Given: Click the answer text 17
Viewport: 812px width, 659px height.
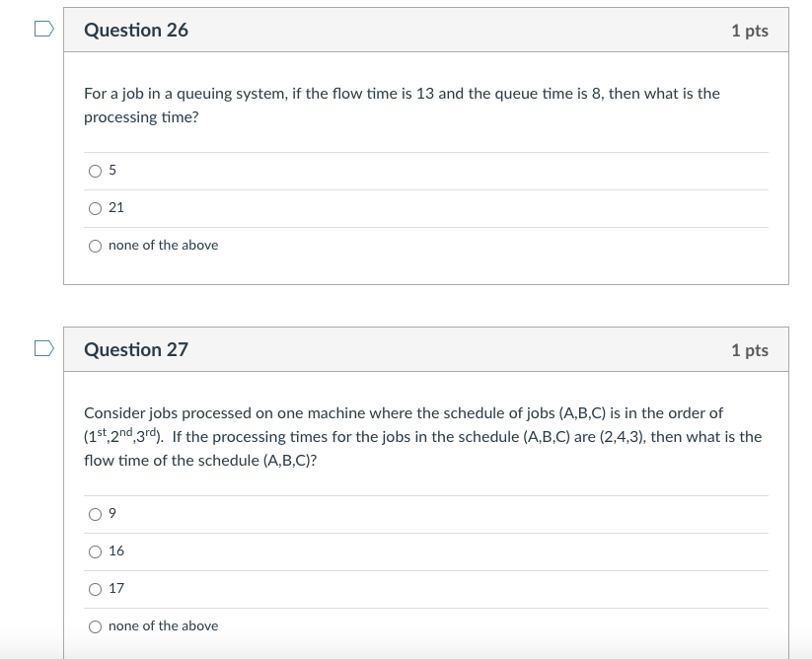Looking at the screenshot, I should pos(115,588).
